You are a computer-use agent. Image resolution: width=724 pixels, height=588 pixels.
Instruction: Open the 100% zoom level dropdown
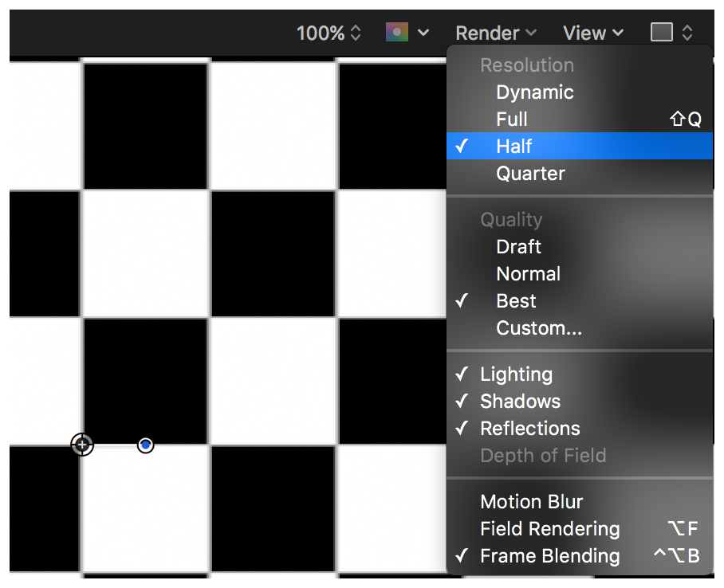pyautogui.click(x=329, y=33)
